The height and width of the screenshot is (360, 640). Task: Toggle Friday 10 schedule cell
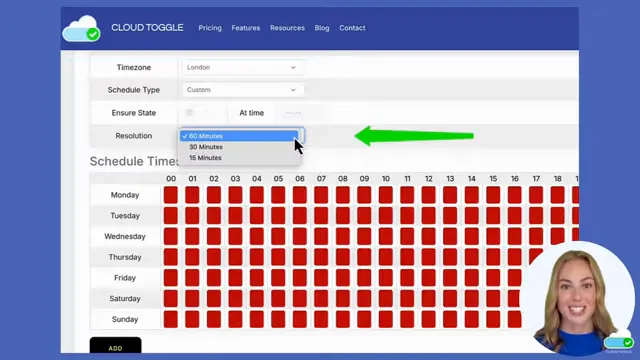click(386, 278)
